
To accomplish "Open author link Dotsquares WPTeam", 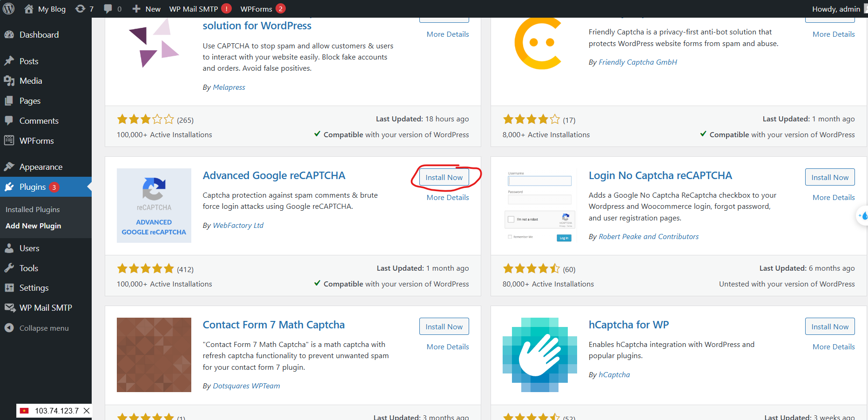I will [246, 386].
